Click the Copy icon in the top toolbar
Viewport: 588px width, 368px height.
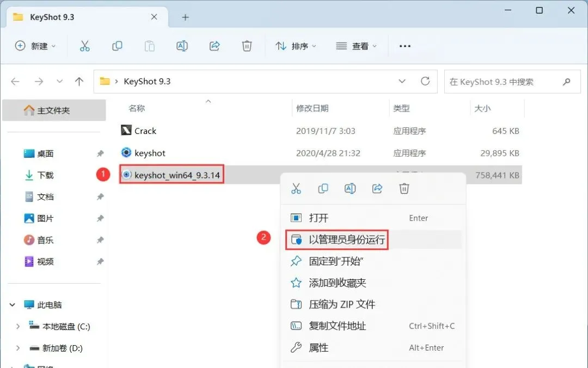[117, 46]
